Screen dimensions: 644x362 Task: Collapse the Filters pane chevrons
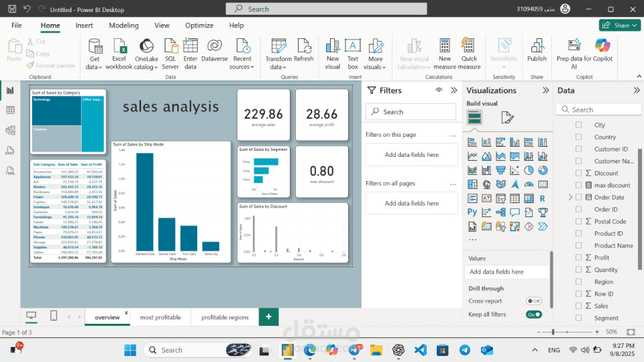[454, 90]
